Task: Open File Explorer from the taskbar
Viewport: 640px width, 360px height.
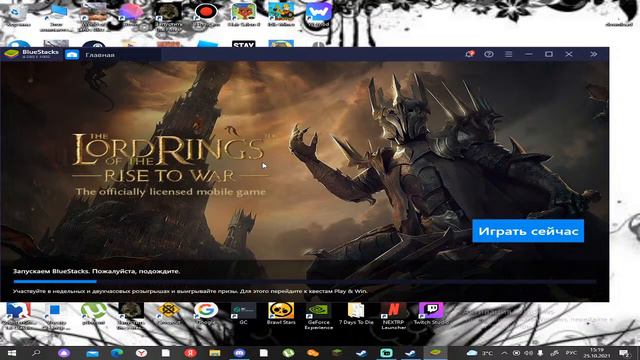Action: point(215,353)
